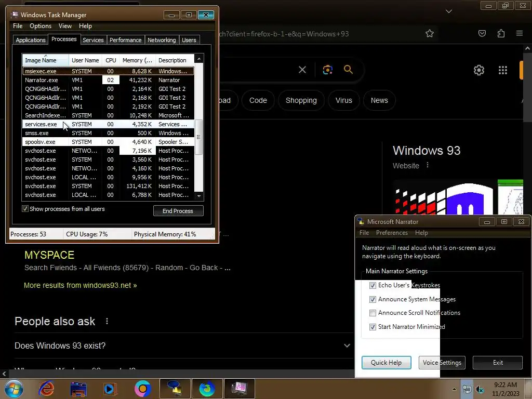This screenshot has width=532, height=399.
Task: Click the Firefox address bar URL
Action: click(x=284, y=34)
